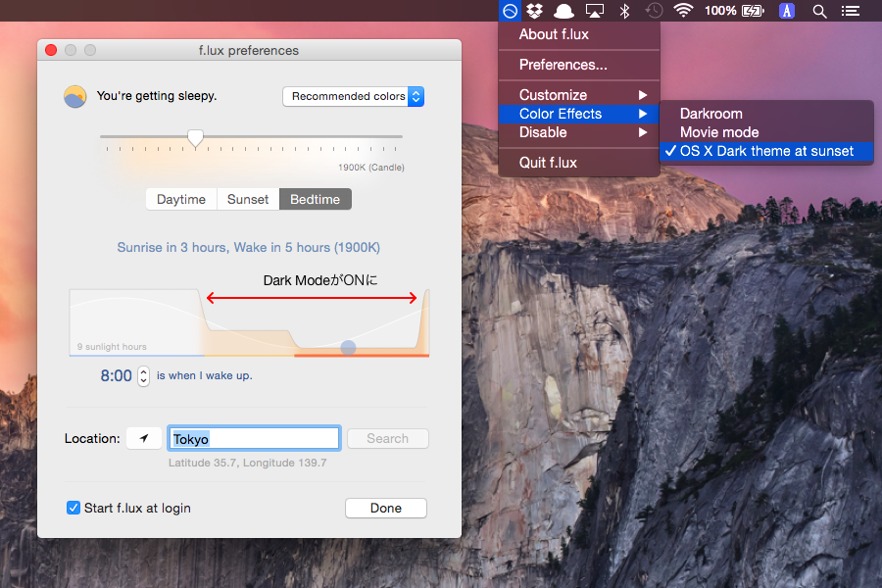Screen dimensions: 882x588
Task: Open the 'Recommended colors' dropdown
Action: coord(353,96)
